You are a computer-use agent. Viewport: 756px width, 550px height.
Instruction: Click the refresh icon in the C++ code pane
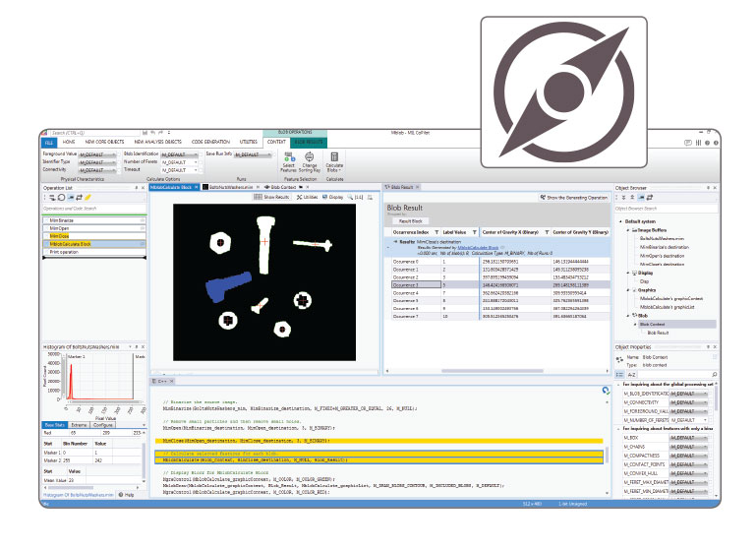(606, 391)
